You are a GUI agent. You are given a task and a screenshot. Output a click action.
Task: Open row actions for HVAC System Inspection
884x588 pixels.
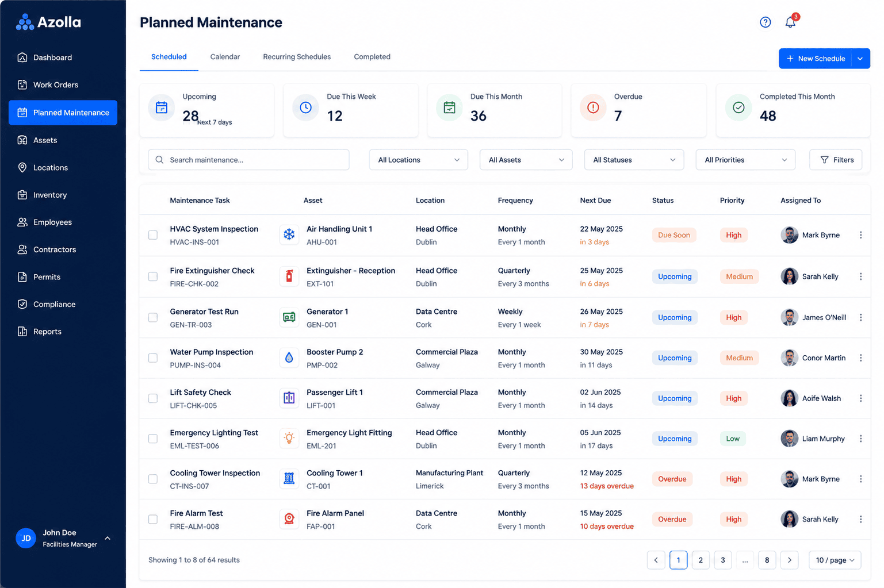pos(860,235)
